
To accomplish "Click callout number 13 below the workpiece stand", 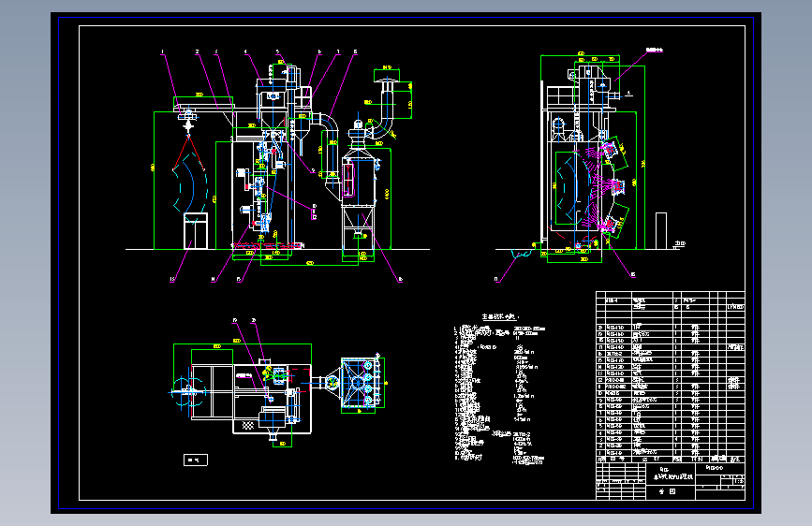I will pyautogui.click(x=172, y=280).
